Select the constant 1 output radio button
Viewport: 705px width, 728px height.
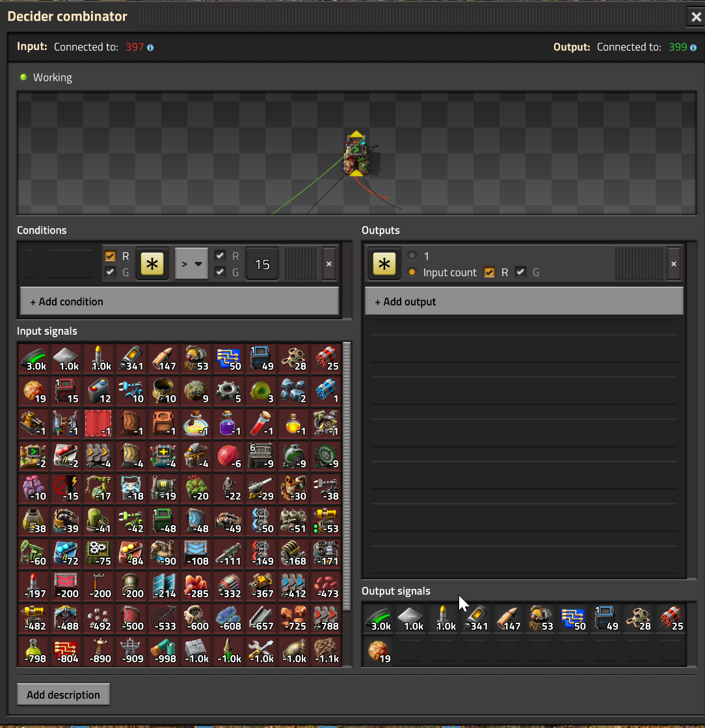point(412,256)
